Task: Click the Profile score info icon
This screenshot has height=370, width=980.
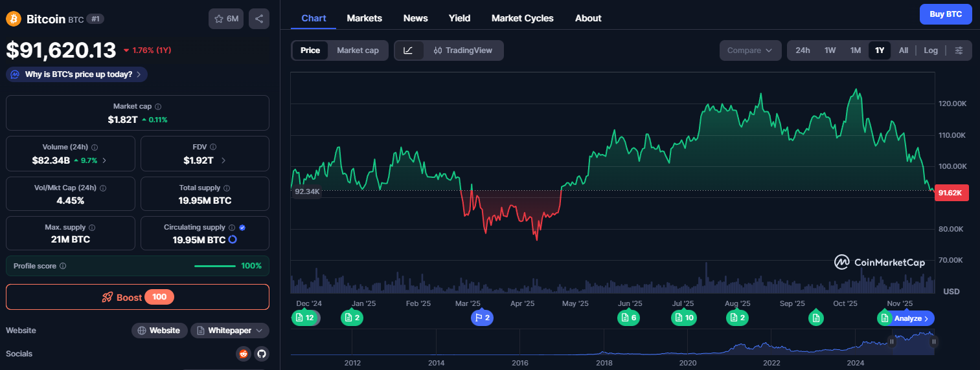Action: tap(63, 266)
